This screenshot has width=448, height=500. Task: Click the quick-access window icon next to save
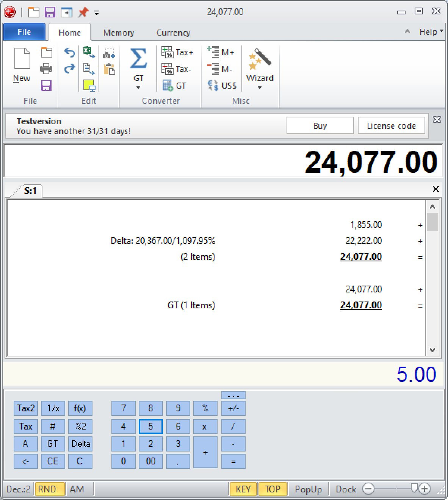click(67, 12)
